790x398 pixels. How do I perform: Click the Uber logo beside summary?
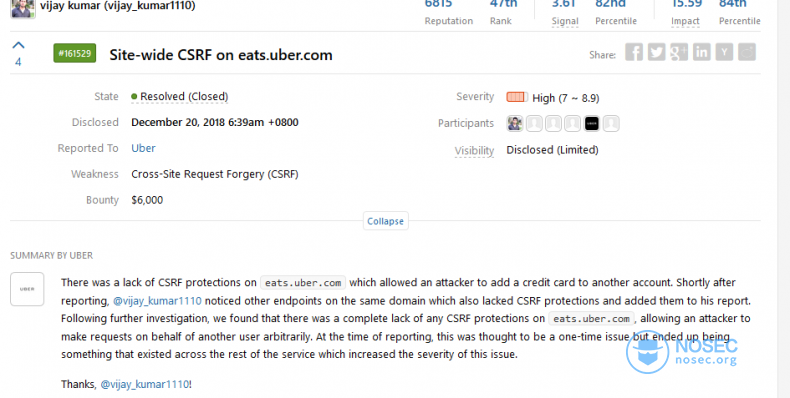pyautogui.click(x=27, y=289)
